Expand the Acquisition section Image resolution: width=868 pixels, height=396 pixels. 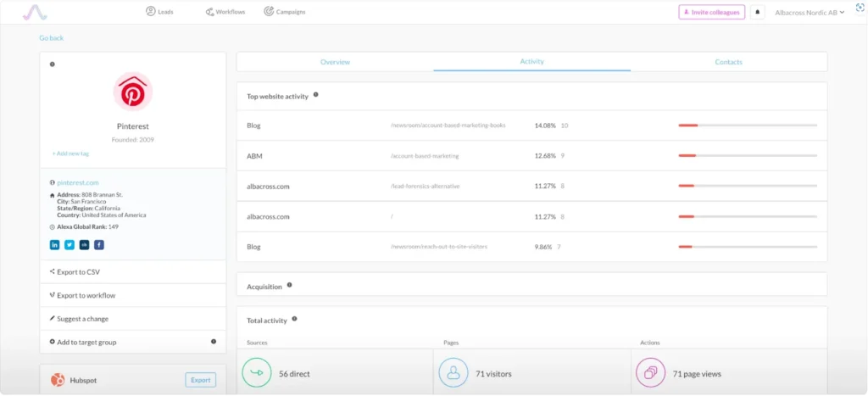pos(532,284)
